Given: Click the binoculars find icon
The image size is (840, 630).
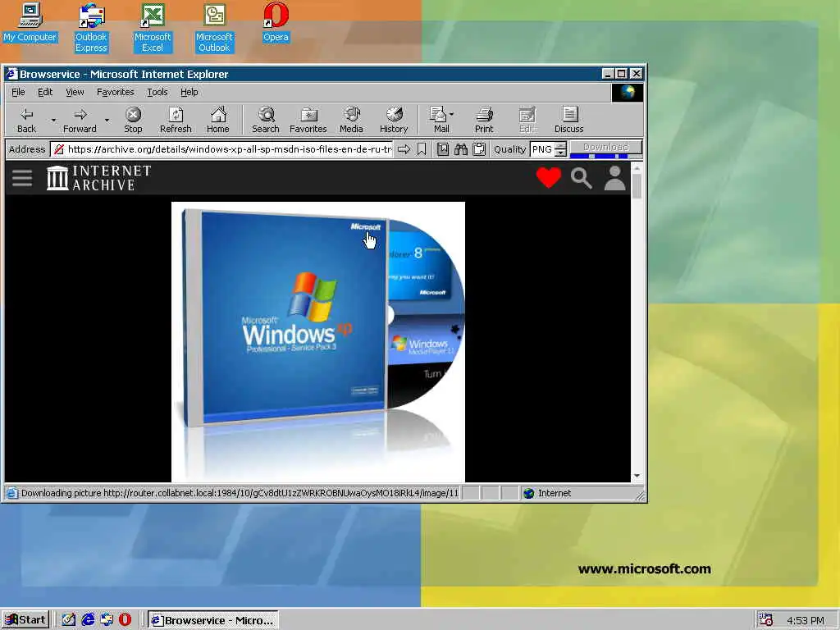Looking at the screenshot, I should [461, 149].
